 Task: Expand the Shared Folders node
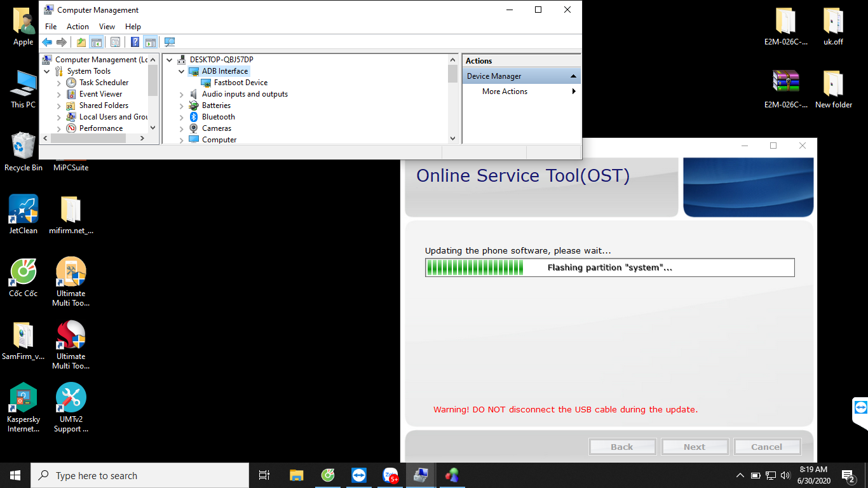59,105
